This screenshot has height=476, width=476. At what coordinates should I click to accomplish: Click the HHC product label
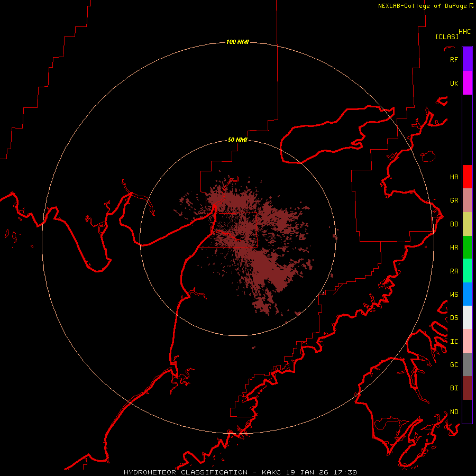click(464, 32)
